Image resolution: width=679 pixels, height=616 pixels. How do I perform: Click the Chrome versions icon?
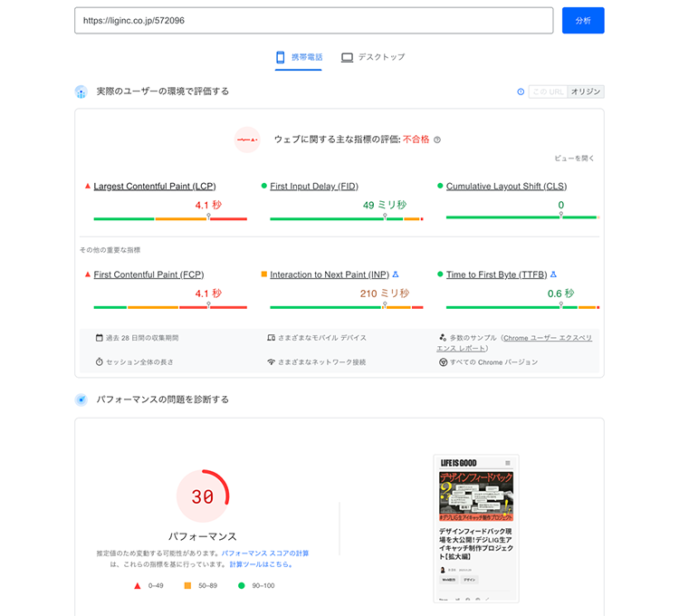tap(443, 362)
